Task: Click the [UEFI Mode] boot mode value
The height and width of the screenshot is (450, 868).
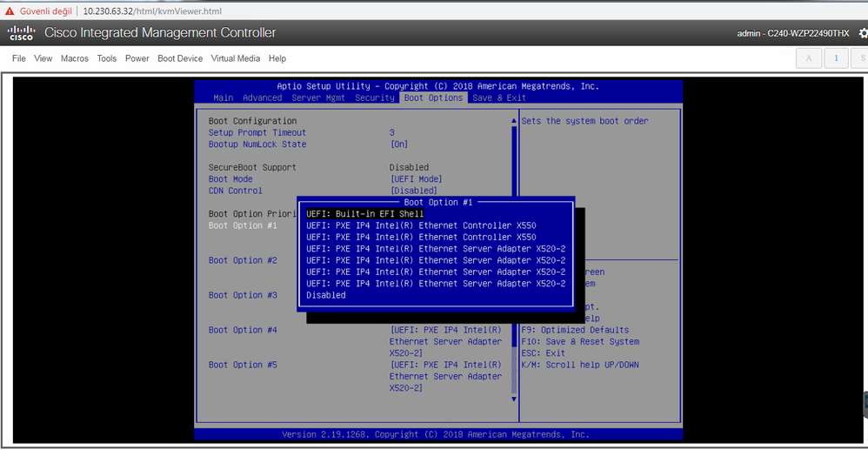Action: click(417, 179)
